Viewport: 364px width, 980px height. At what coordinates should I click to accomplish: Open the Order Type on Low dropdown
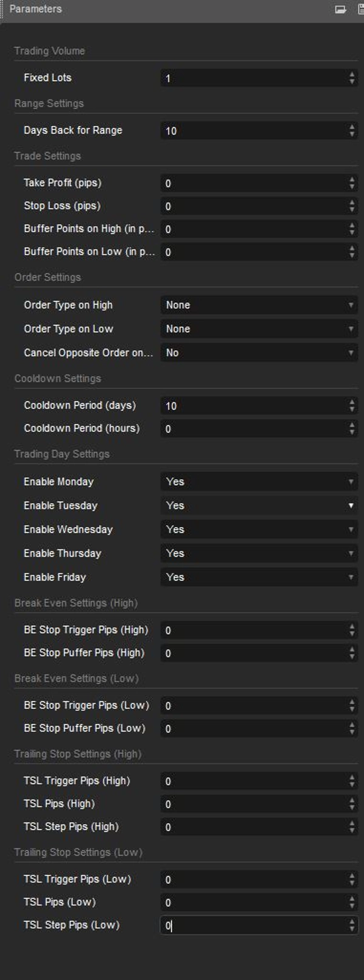[x=258, y=329]
